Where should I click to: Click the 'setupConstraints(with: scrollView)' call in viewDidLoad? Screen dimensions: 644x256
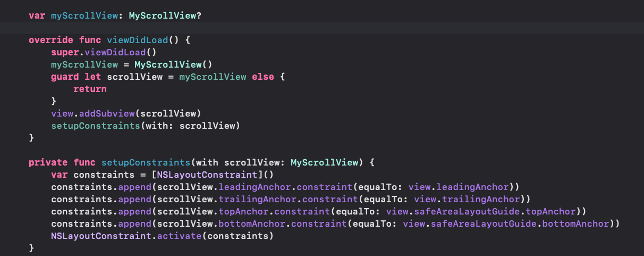point(147,126)
